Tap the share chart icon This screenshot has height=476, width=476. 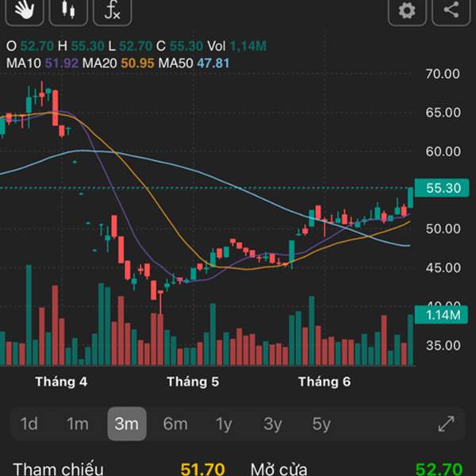click(451, 11)
